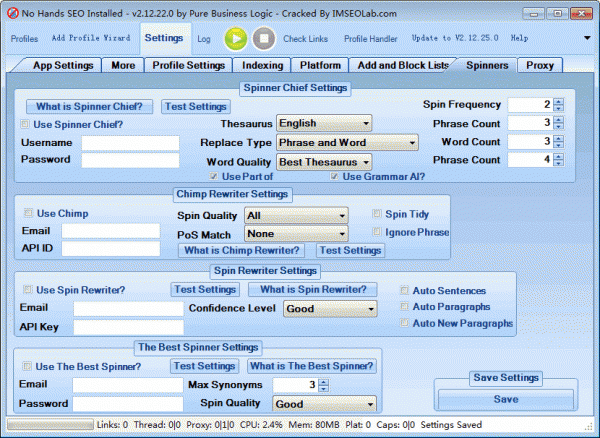
Task: Enable Use Spinner Chief checkbox
Action: point(25,124)
